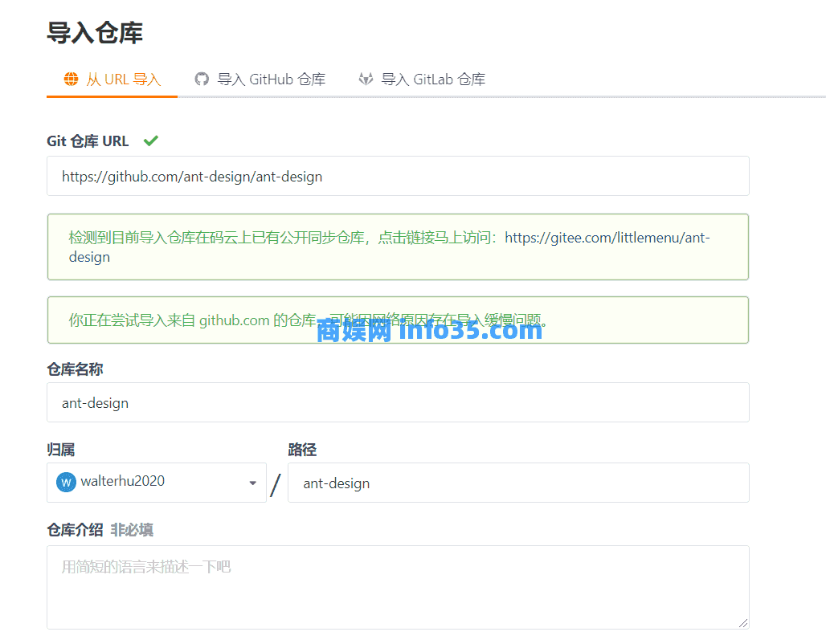Viewport: 826px width, 644px height.
Task: Click the dropdown arrow next to walterhu2020
Action: 253,483
